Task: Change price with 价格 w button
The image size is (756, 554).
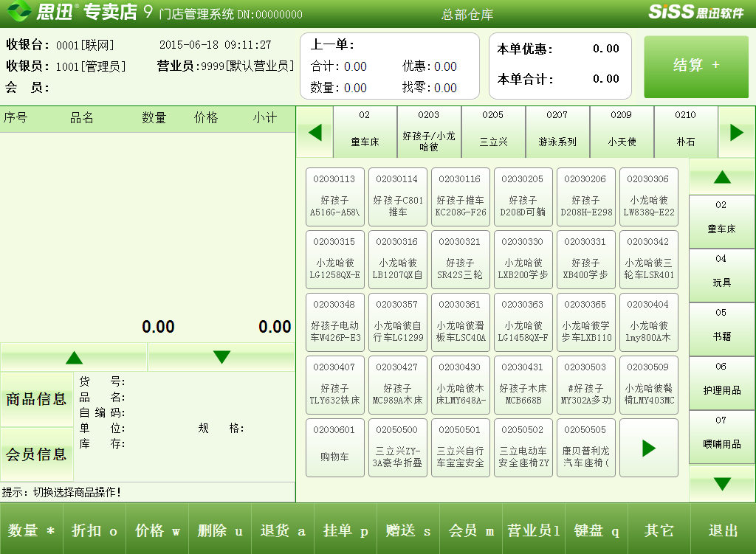Action: click(157, 530)
